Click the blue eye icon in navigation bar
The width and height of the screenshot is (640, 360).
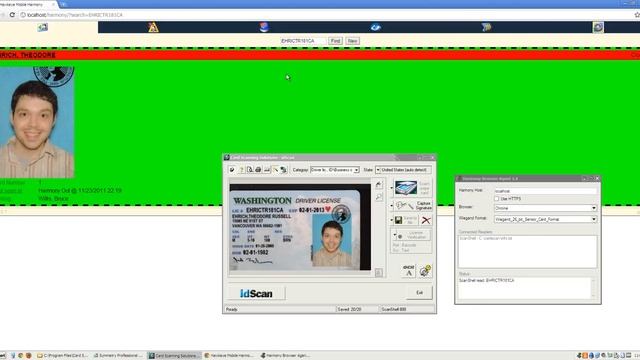click(x=376, y=27)
